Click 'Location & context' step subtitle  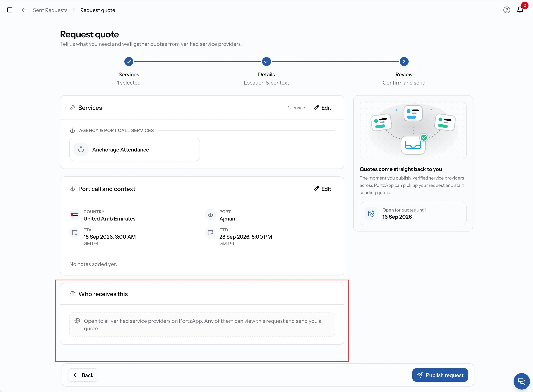coord(266,83)
